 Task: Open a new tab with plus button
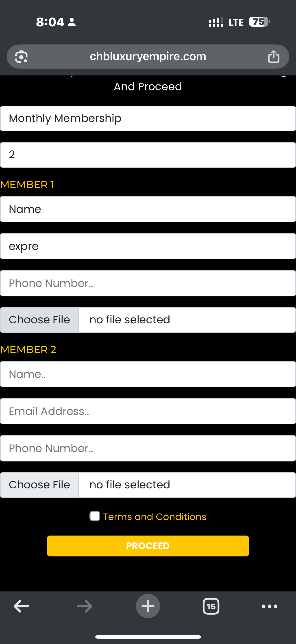[148, 606]
